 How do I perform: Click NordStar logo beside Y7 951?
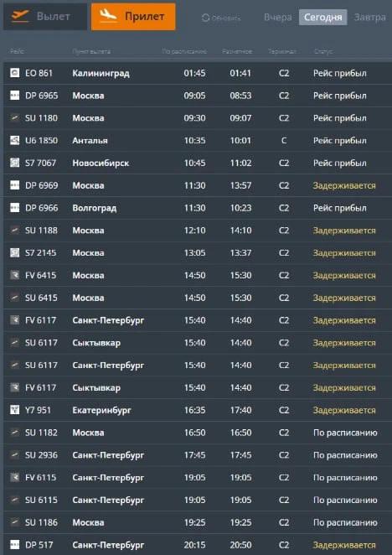point(14,410)
